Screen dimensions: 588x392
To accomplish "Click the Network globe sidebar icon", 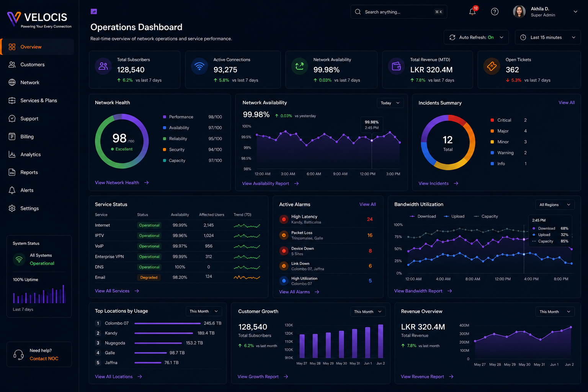I will 12,83.
